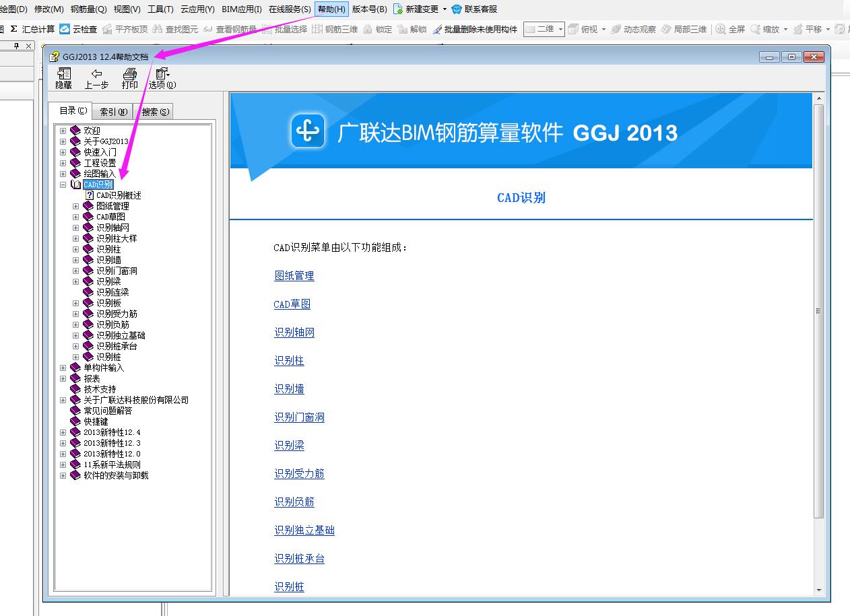Follow the 识别独立基础 link in content
Viewport: 850px width, 616px height.
coord(304,531)
